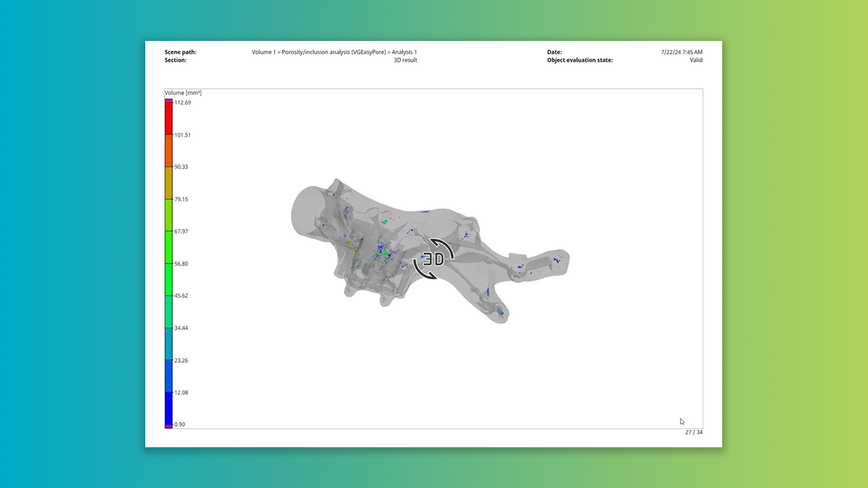Click the '3D result' section text
This screenshot has width=868, height=488.
pyautogui.click(x=405, y=60)
